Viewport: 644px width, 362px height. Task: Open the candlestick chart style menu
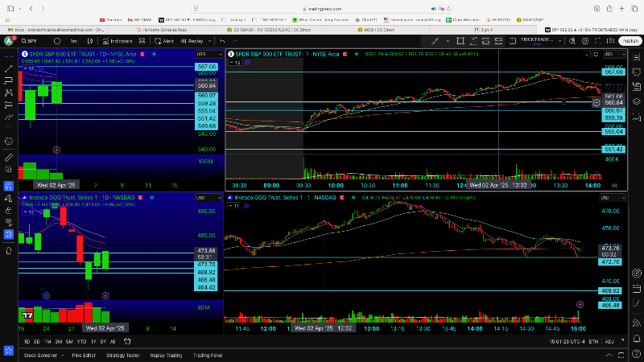coord(90,41)
